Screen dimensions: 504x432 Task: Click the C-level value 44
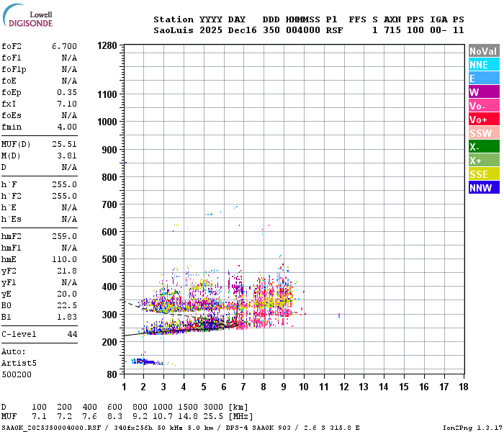[72, 334]
